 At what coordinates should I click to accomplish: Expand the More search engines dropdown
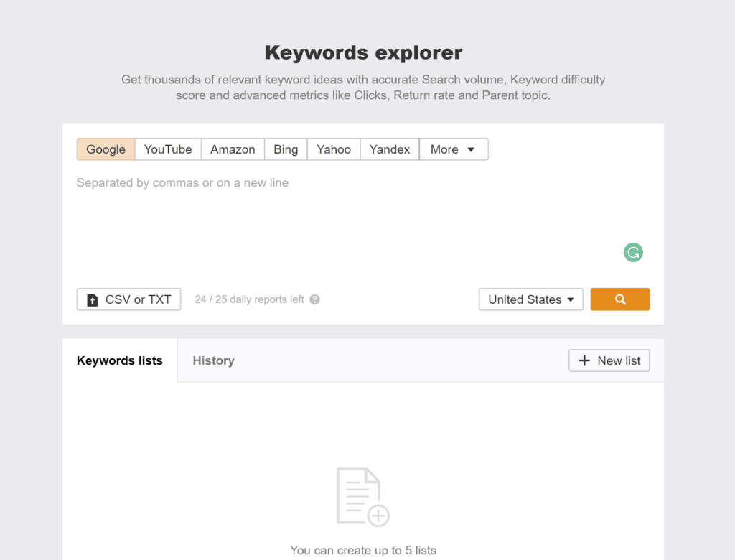454,149
